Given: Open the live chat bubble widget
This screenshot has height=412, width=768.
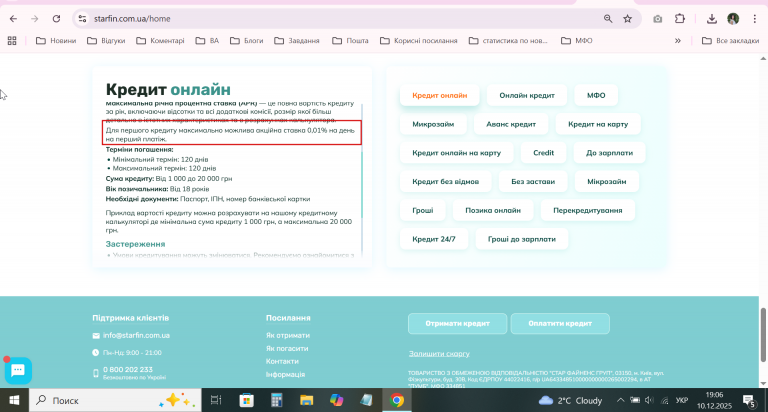Looking at the screenshot, I should tap(18, 370).
